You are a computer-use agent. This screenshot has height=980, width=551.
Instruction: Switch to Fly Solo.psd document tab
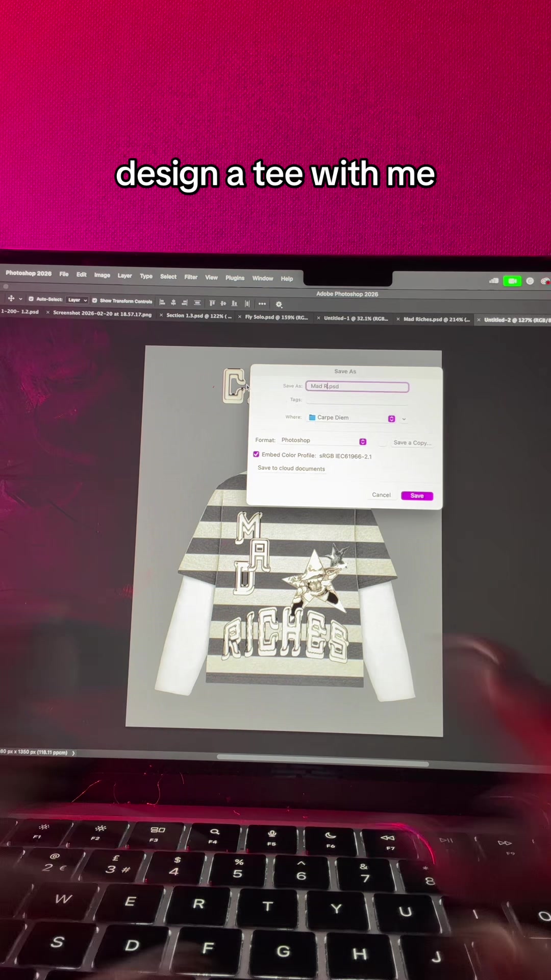[277, 317]
